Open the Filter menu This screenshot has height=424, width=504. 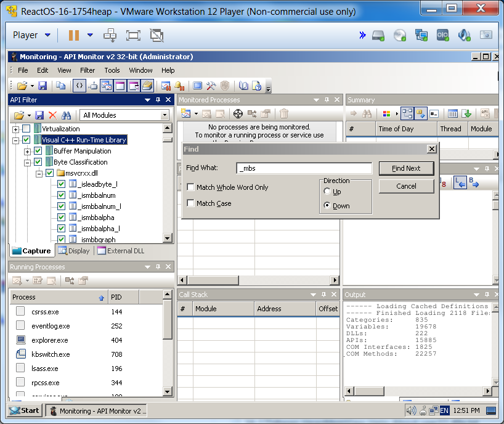pyautogui.click(x=87, y=70)
